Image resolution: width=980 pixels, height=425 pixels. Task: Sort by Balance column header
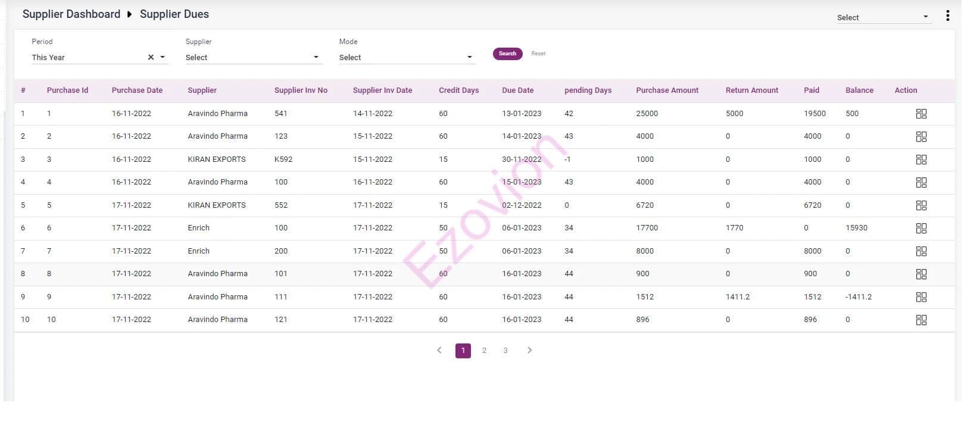(x=859, y=90)
